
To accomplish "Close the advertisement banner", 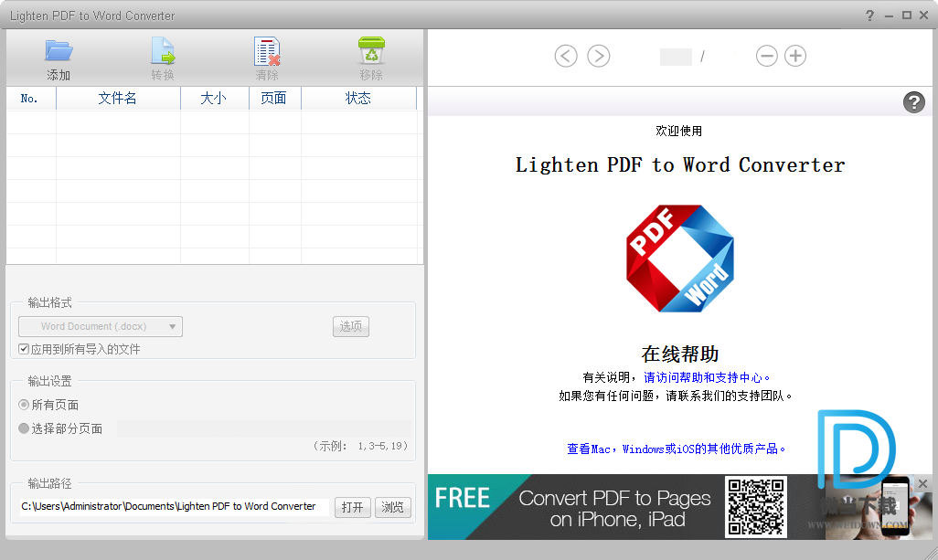I will 923,483.
